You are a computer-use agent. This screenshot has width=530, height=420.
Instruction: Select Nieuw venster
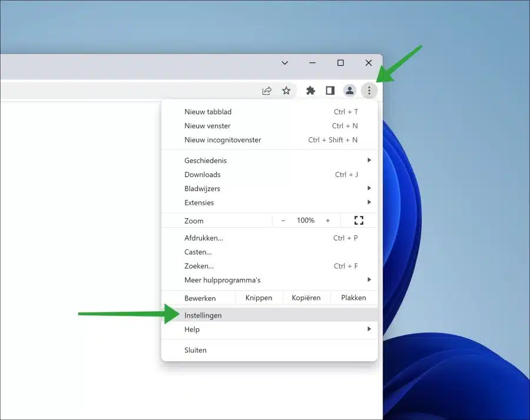click(x=269, y=126)
